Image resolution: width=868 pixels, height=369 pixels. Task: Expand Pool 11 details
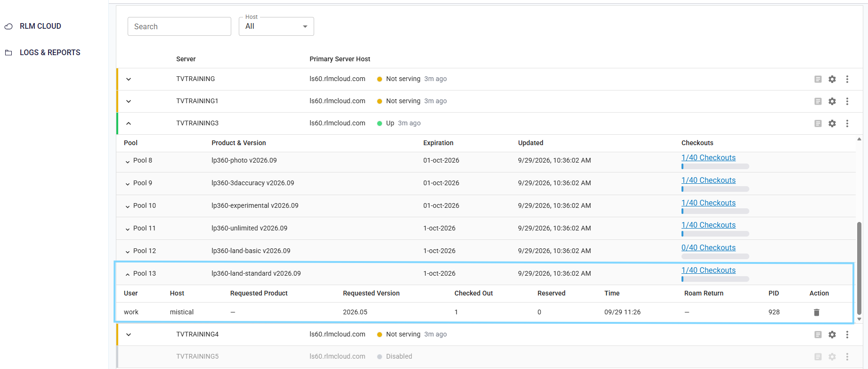coord(127,229)
